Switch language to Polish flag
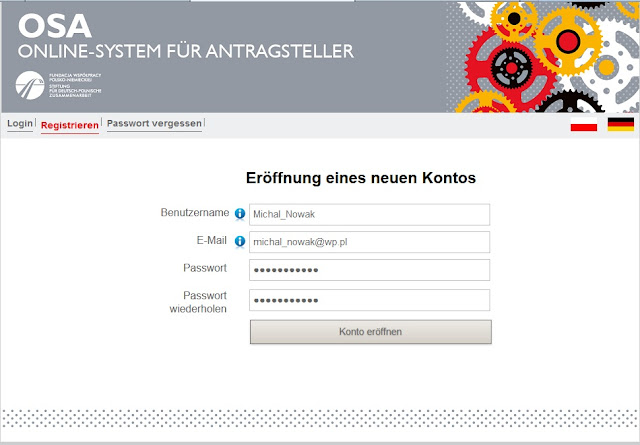This screenshot has height=445, width=640. [584, 124]
